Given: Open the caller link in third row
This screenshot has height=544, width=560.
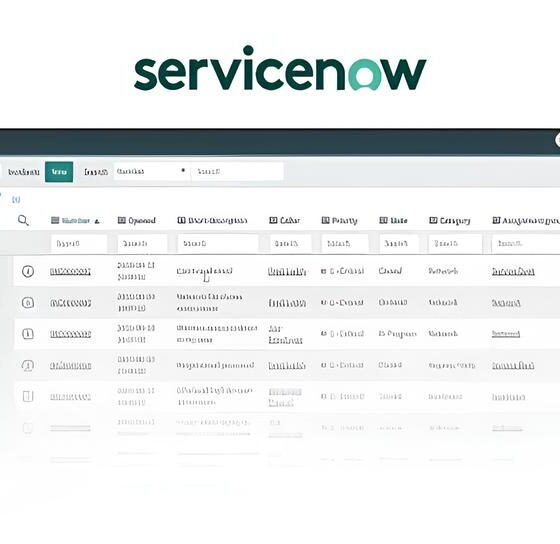Looking at the screenshot, I should [x=285, y=334].
